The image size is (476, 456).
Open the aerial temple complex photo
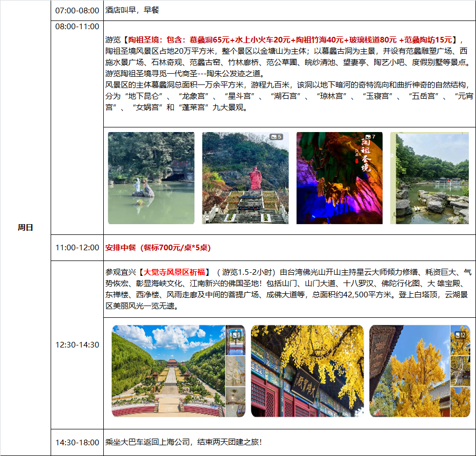tap(168, 371)
